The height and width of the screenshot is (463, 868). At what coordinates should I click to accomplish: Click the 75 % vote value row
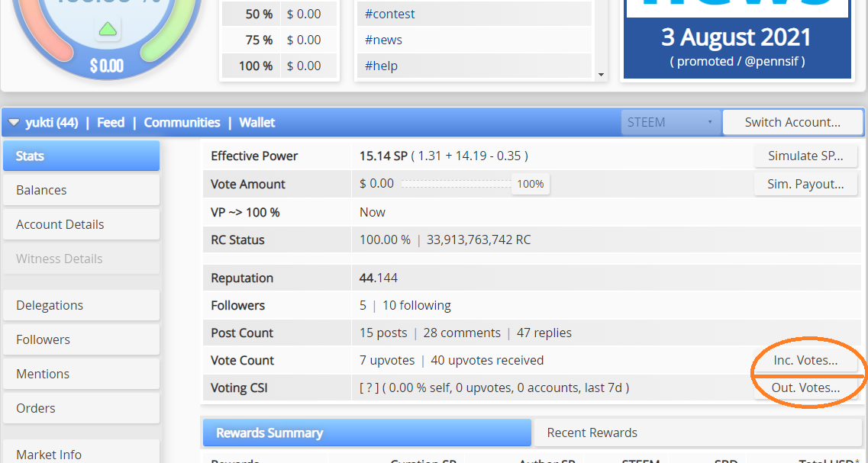pyautogui.click(x=279, y=40)
